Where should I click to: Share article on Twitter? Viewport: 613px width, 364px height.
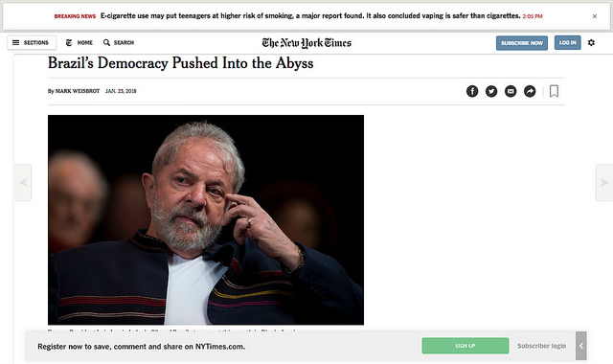[491, 91]
